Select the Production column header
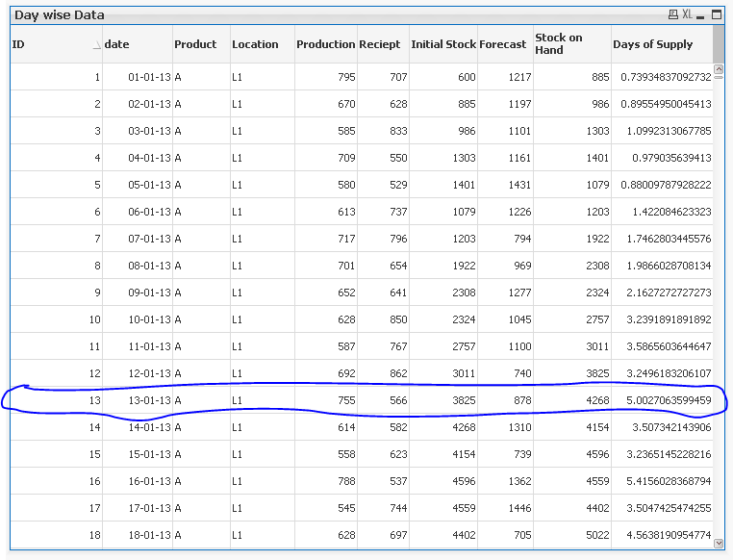733x560 pixels. pos(325,44)
